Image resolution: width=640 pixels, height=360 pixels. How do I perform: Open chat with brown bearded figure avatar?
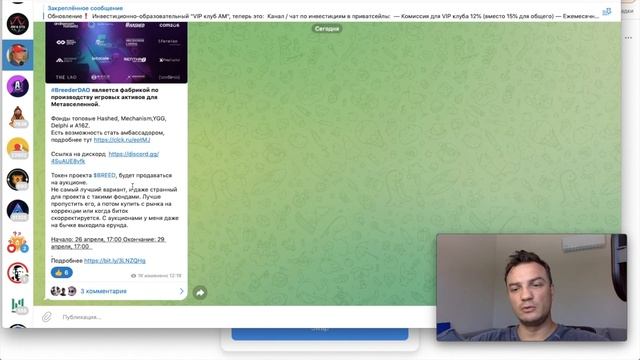(18, 117)
